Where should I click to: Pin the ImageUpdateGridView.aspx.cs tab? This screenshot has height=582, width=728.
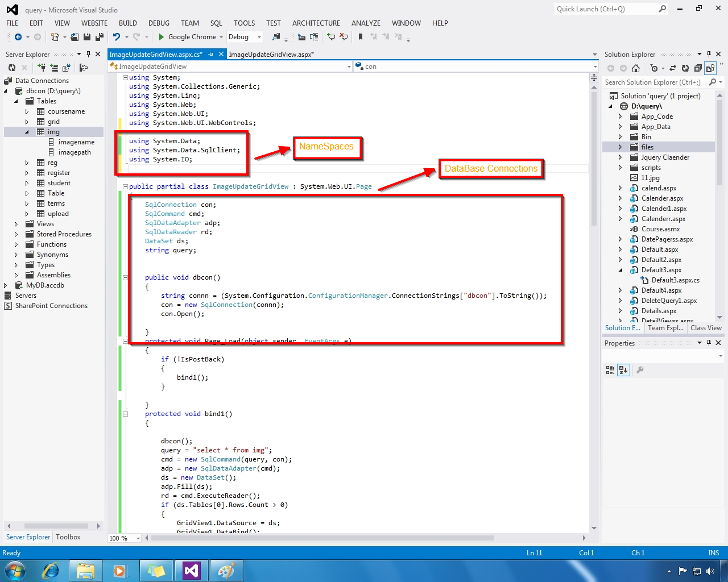[210, 54]
